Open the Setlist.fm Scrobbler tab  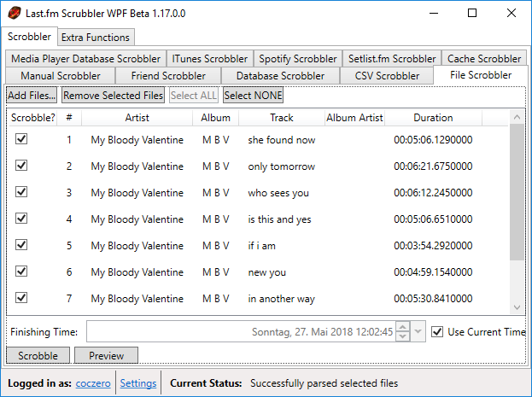tap(392, 59)
